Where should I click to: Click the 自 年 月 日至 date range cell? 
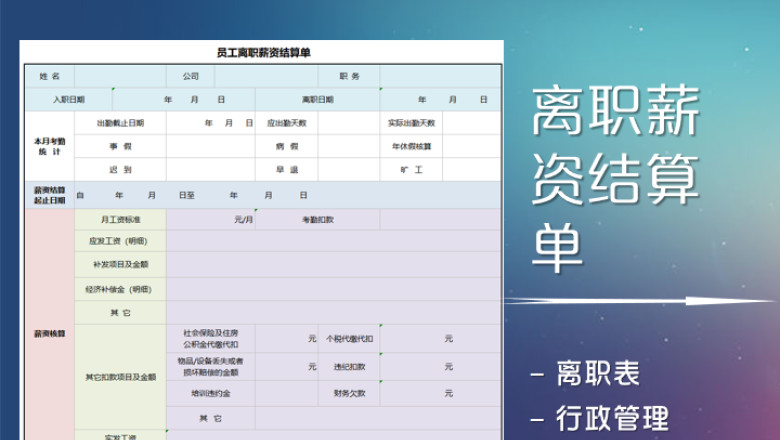tap(288, 195)
